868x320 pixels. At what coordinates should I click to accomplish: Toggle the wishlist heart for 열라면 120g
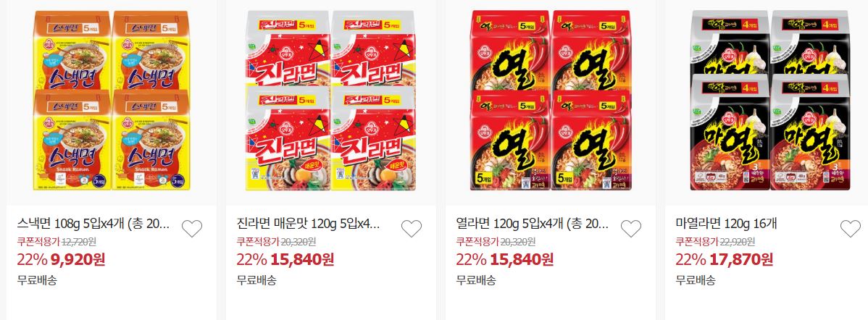[631, 228]
